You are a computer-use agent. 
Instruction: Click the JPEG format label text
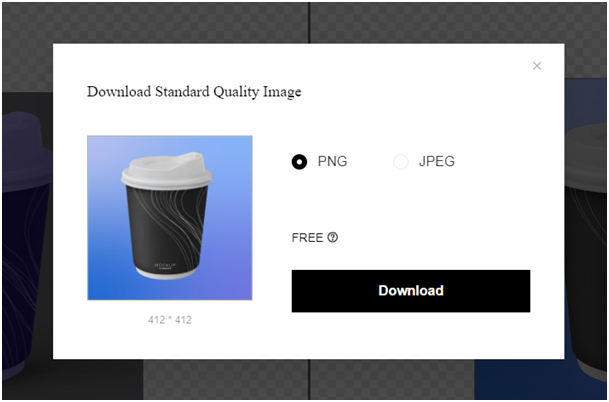pos(437,161)
